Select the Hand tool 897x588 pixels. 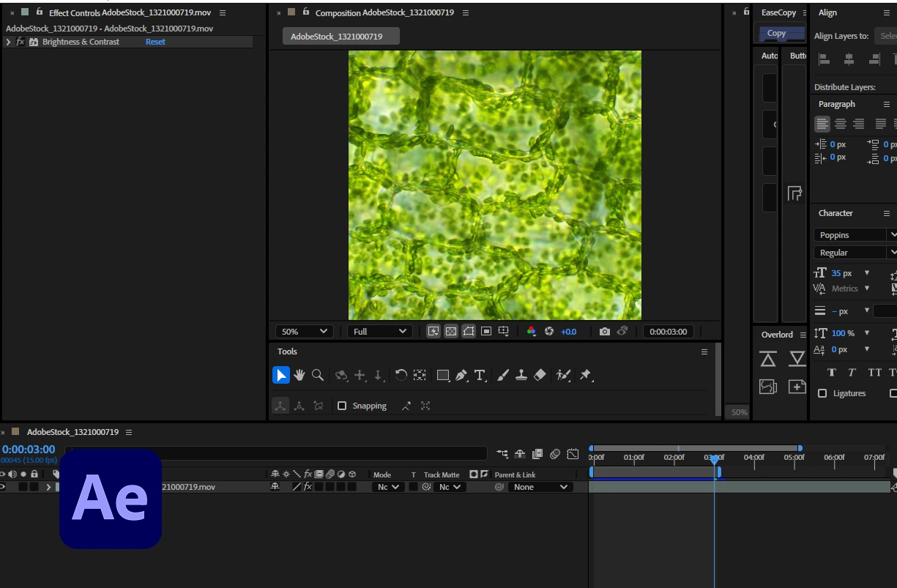(x=299, y=375)
